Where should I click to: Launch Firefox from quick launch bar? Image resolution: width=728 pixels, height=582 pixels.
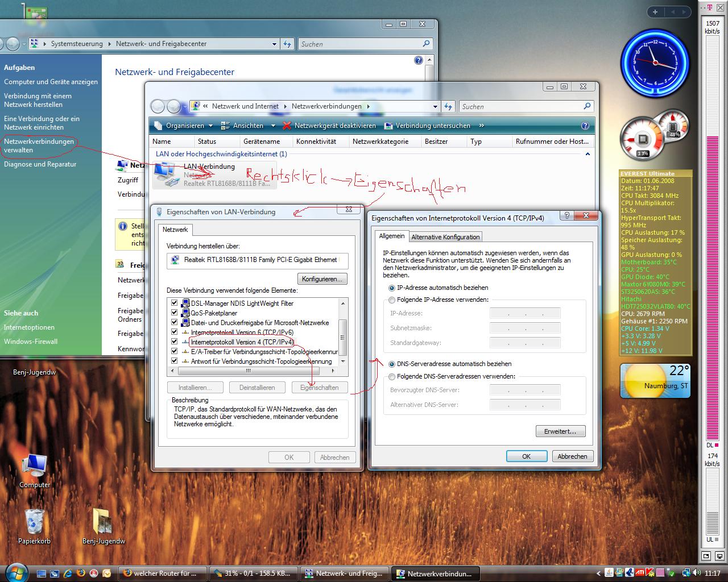pyautogui.click(x=81, y=573)
